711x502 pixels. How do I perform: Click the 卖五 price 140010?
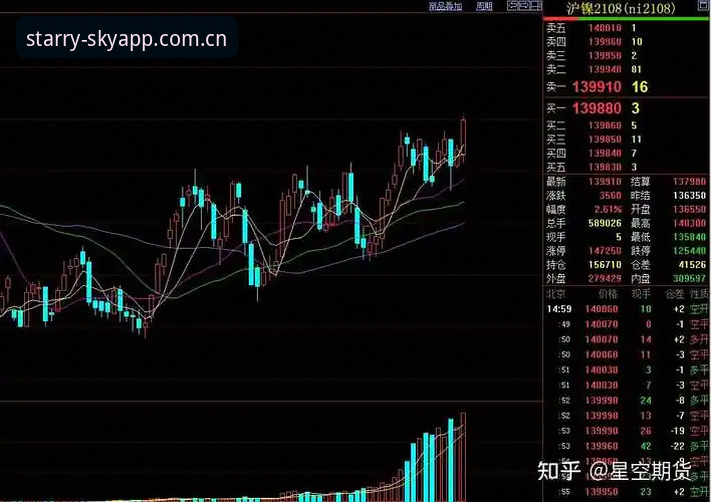tap(605, 28)
